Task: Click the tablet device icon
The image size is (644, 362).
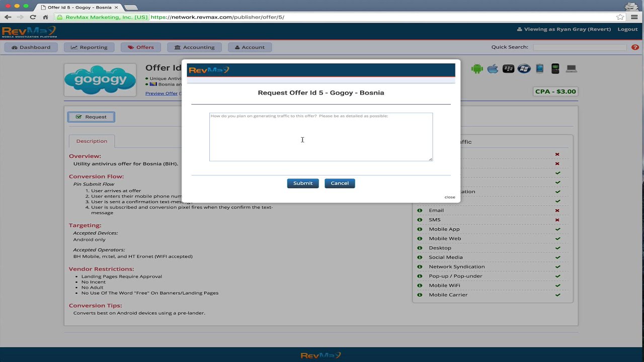Action: pos(540,69)
